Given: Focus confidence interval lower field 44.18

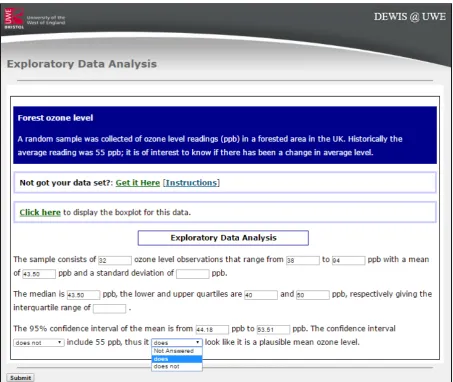Looking at the screenshot, I should coord(212,330).
